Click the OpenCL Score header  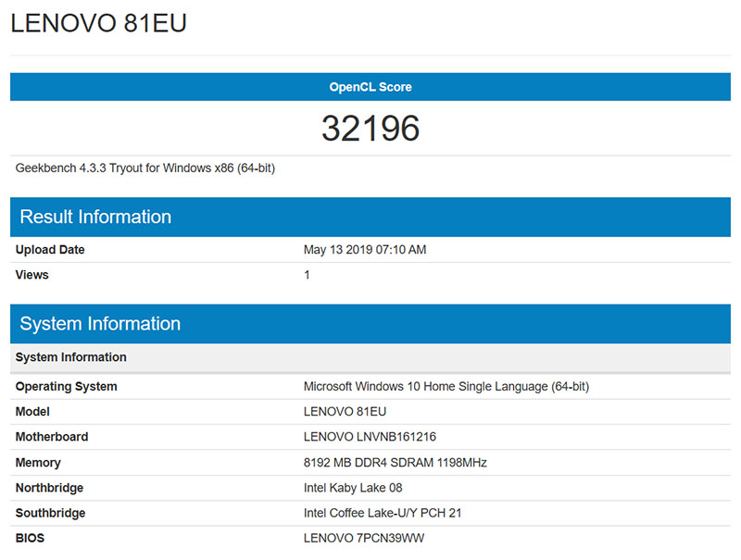(x=370, y=87)
